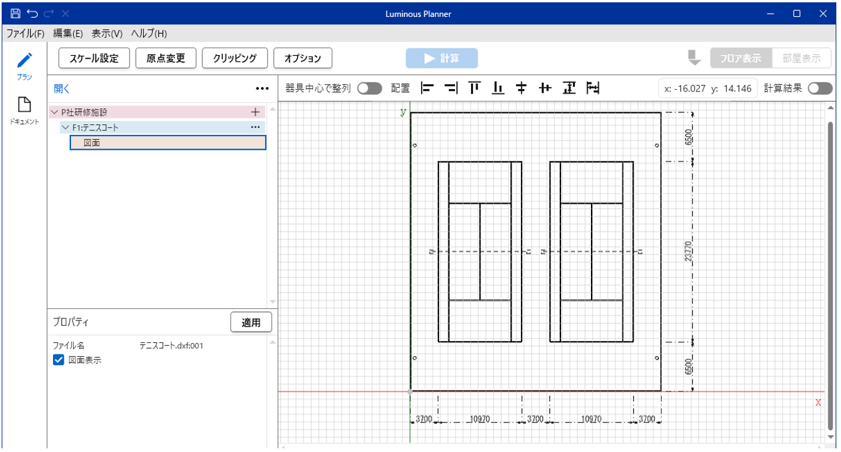This screenshot has width=841, height=452.
Task: Open the three-dot menu on F1:テニスコート row
Action: 255,128
